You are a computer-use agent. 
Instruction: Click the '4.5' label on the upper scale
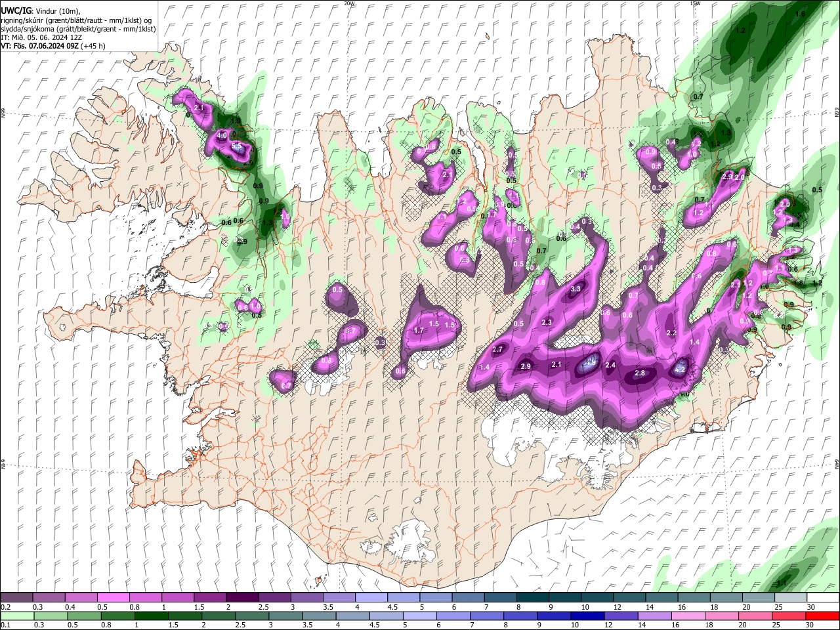point(392,607)
